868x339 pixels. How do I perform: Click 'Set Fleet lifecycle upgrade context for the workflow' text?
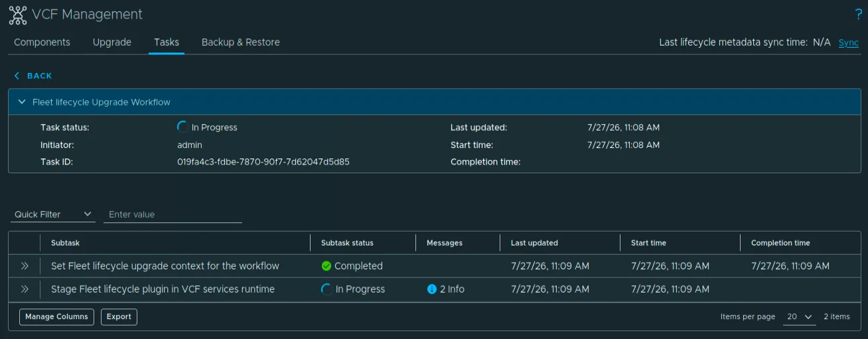[x=165, y=266]
